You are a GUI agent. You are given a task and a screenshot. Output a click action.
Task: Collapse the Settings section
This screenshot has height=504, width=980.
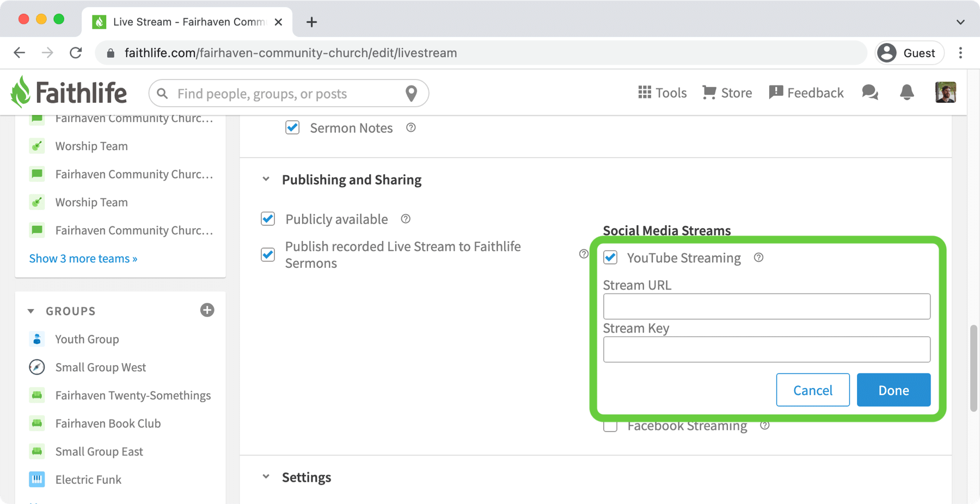(x=266, y=477)
